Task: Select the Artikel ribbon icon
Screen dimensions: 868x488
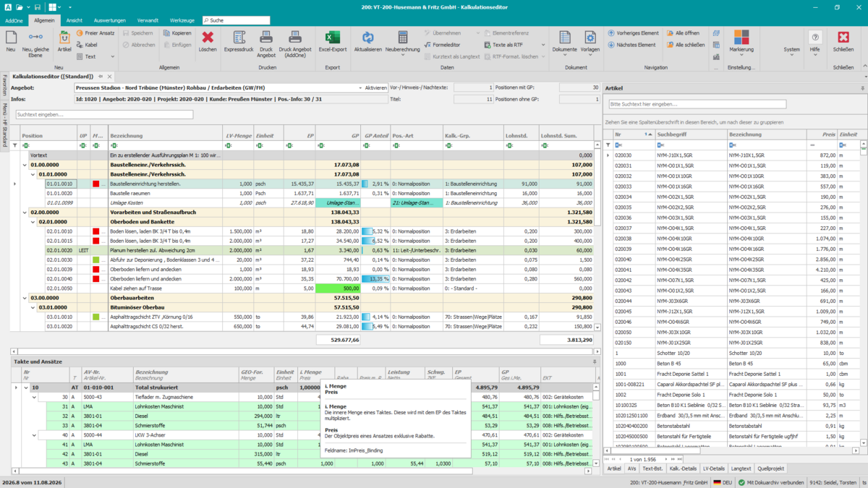Action: point(64,38)
